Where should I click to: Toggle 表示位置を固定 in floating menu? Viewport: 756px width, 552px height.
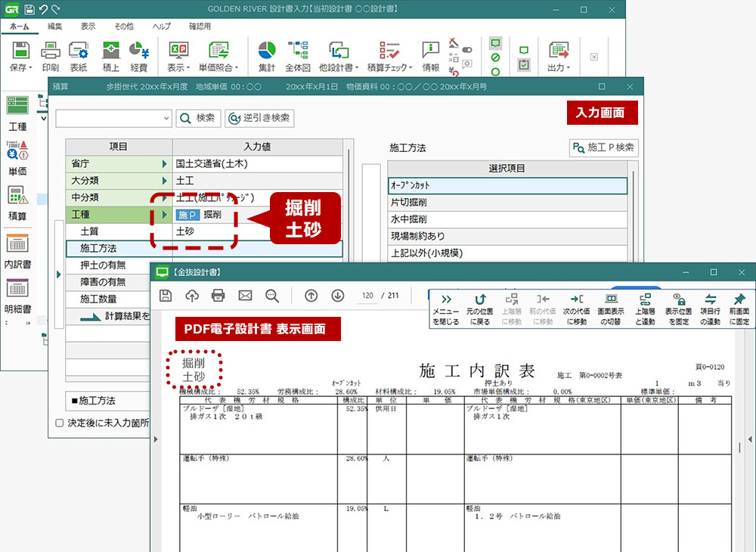point(678,309)
